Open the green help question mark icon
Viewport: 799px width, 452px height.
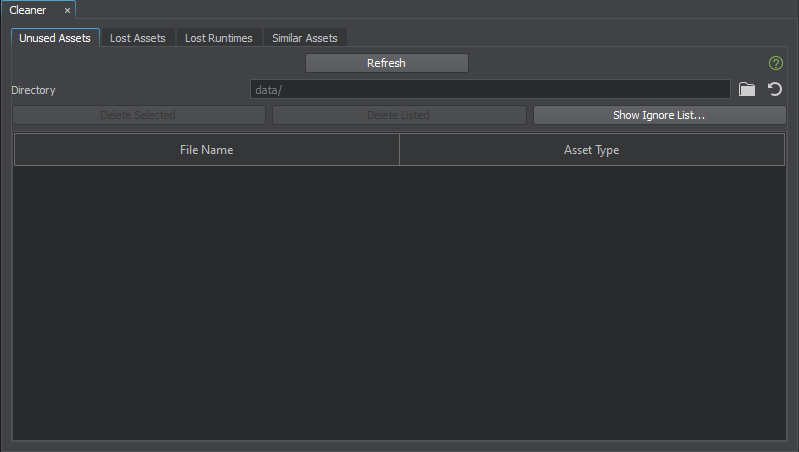(x=776, y=63)
